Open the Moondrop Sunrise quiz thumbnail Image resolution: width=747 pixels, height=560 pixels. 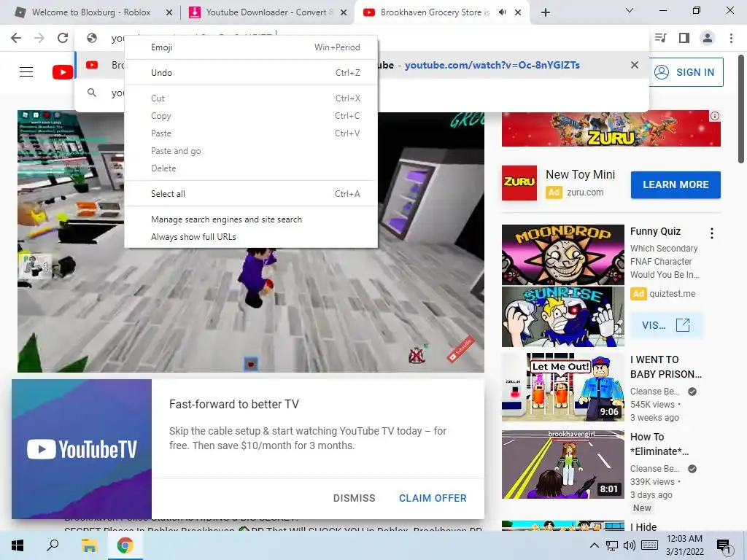click(562, 286)
